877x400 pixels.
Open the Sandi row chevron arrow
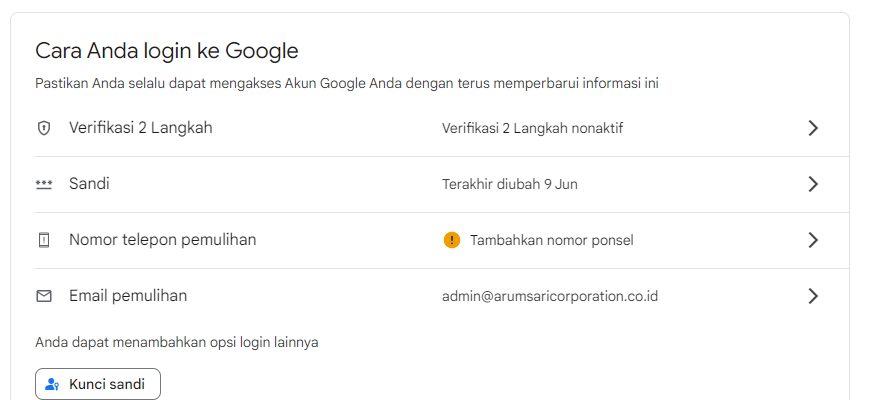click(x=813, y=184)
